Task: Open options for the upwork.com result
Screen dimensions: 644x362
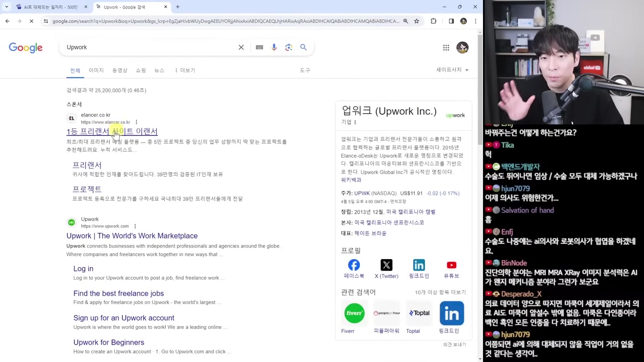Action: [135, 226]
